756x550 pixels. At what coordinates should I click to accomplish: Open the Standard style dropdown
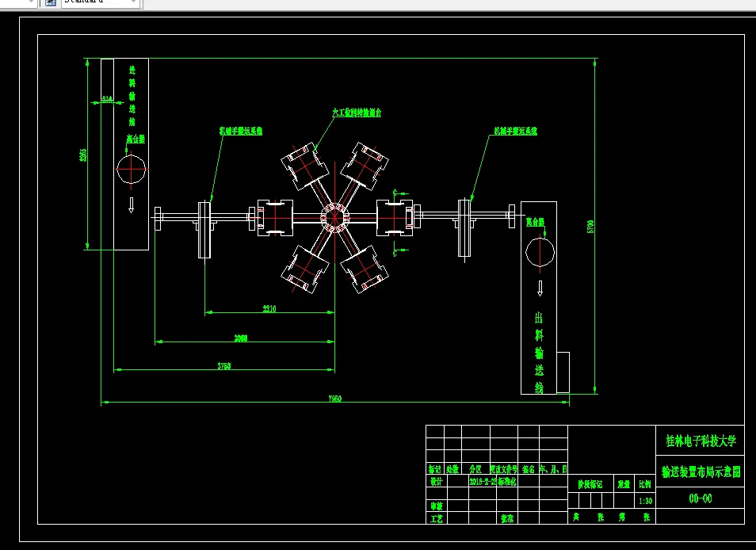(x=101, y=2)
